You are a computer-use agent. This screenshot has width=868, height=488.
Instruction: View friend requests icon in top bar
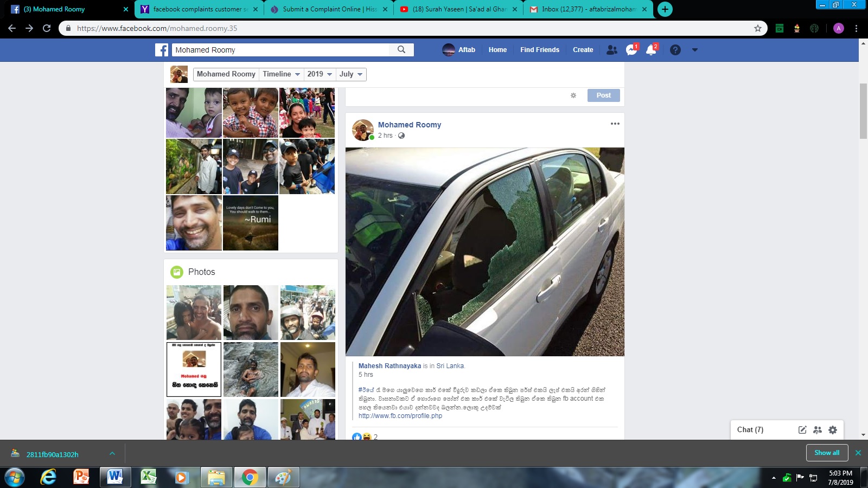pos(612,49)
